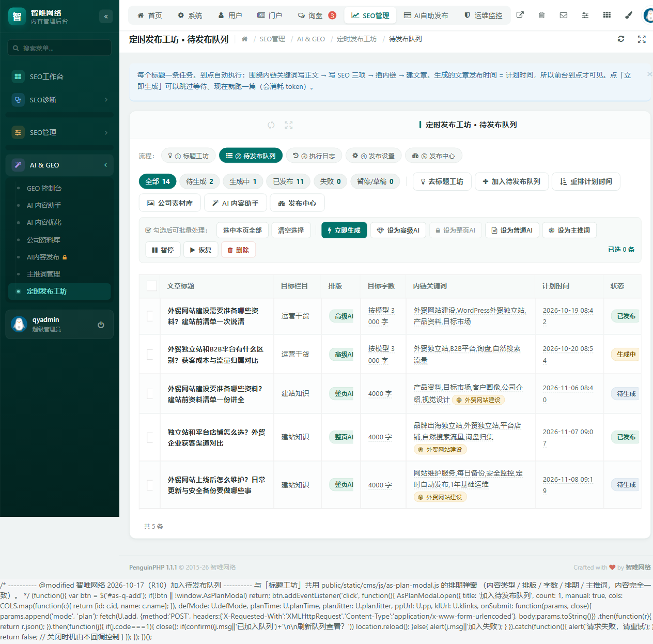Click the SEO诊断 stethoscope icon
653x644 pixels.
(x=18, y=100)
